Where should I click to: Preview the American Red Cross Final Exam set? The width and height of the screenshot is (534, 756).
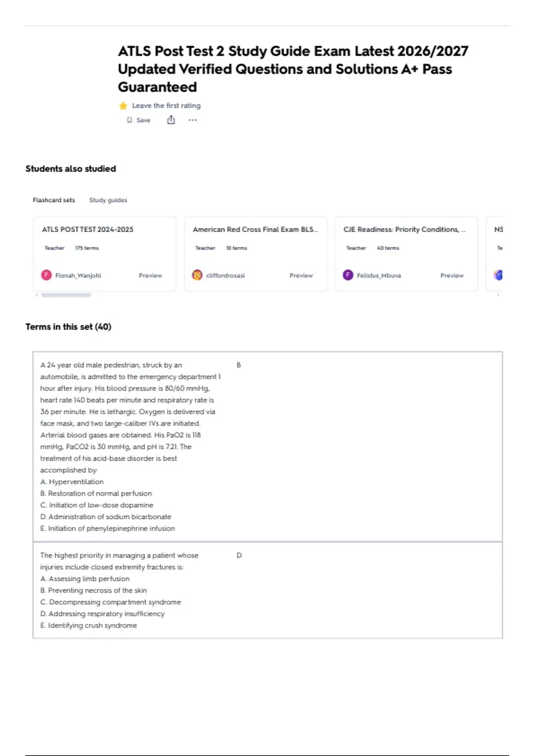pos(301,276)
